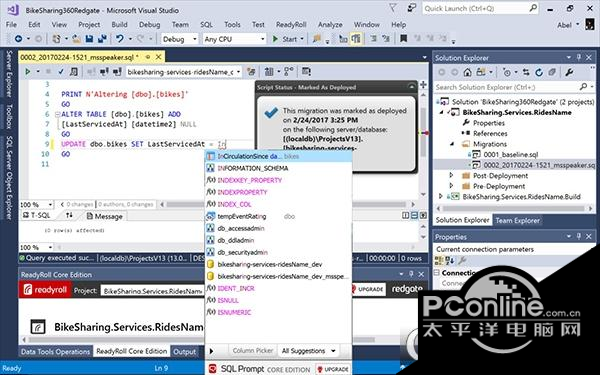Click the SQL Prompt Upgrade button

pyautogui.click(x=333, y=369)
